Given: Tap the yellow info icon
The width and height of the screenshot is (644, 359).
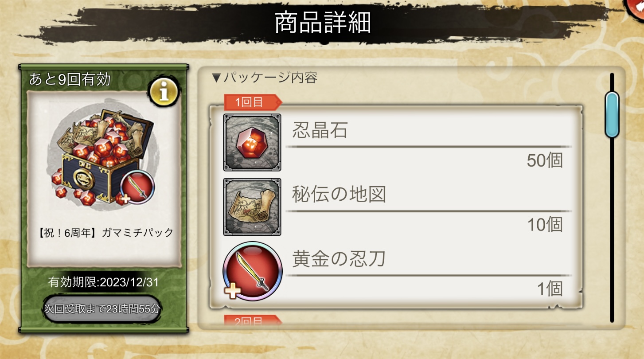Looking at the screenshot, I should (164, 92).
